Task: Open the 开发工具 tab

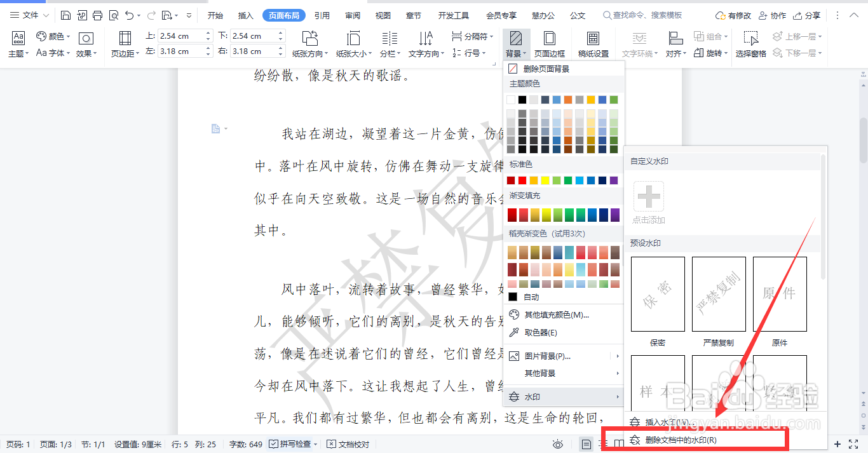Action: [454, 15]
